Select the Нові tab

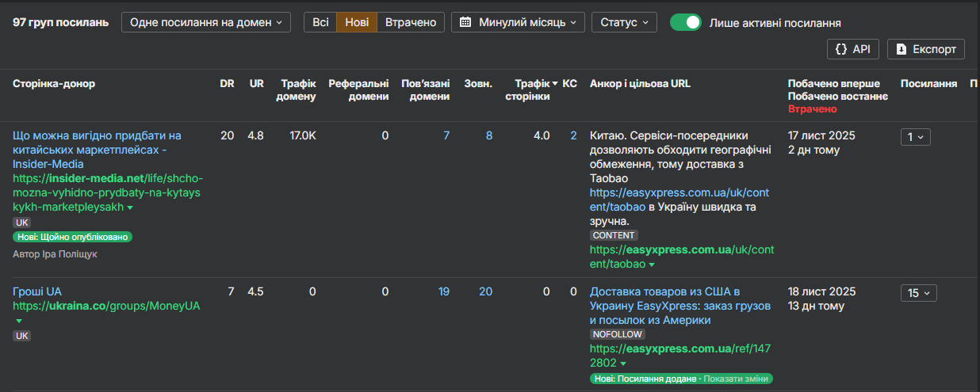(x=357, y=22)
